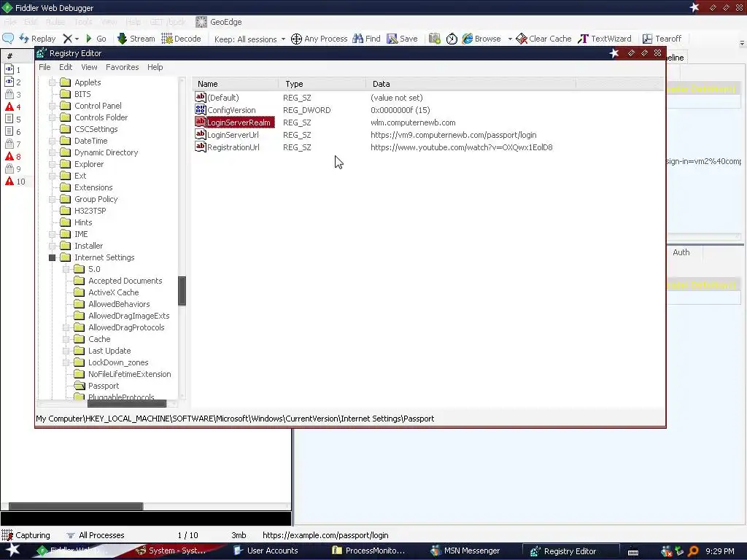Click the taskbar clock showing 9:29 PM
Viewport: 747px width, 560px height.
[x=720, y=551]
